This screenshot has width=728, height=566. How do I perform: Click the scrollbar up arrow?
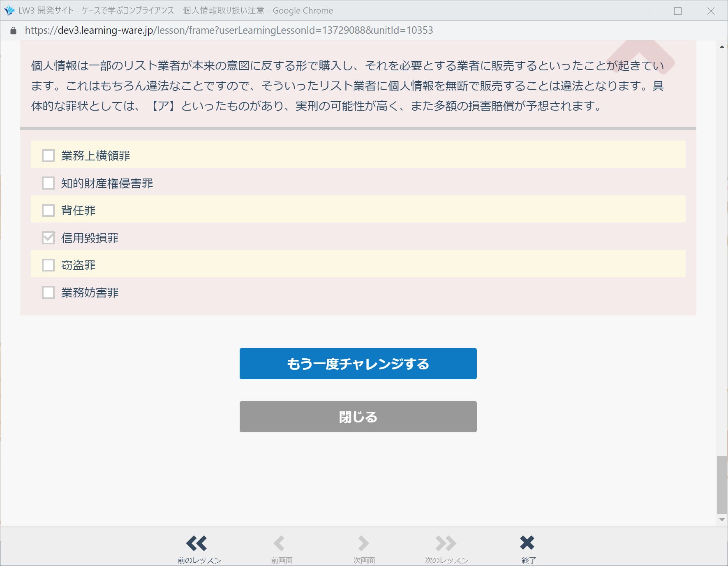tap(722, 46)
